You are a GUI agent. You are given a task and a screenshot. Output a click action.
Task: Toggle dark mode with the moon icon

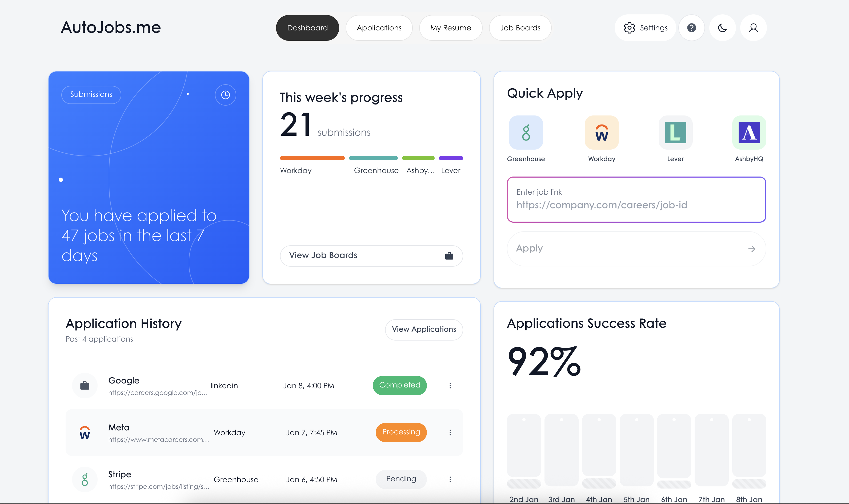pyautogui.click(x=722, y=28)
